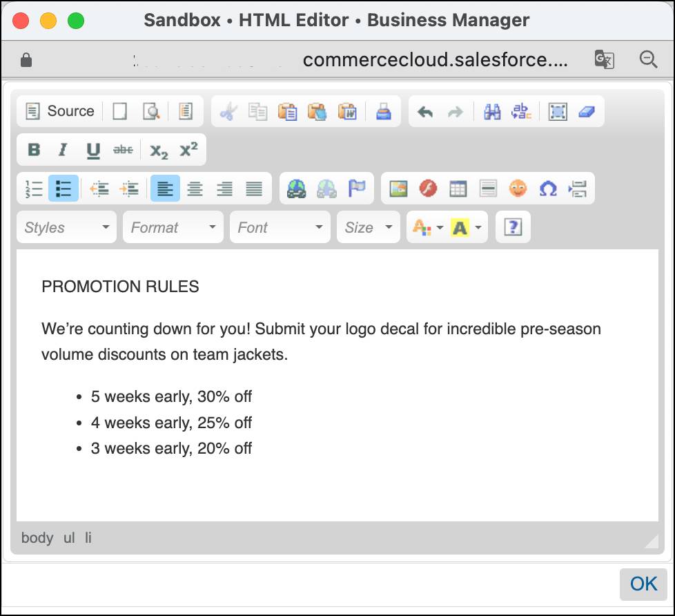Select li in the elements path

[88, 537]
